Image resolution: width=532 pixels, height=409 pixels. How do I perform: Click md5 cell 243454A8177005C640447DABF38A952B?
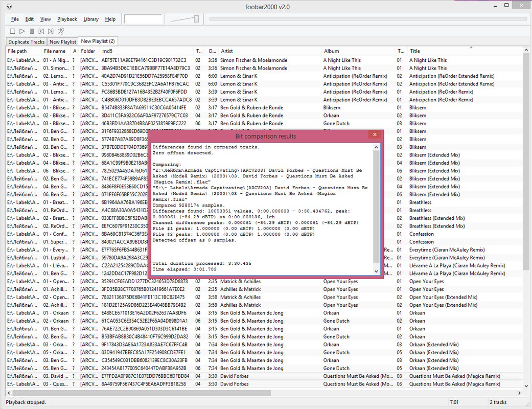pos(144,368)
